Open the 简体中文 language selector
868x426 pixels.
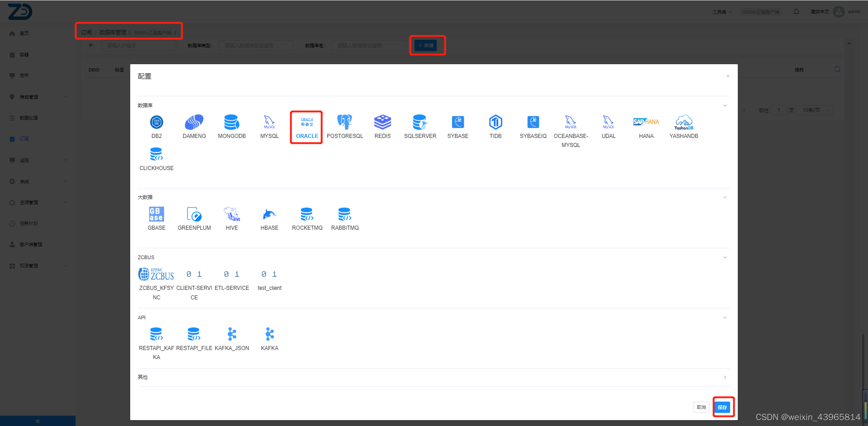pyautogui.click(x=820, y=12)
